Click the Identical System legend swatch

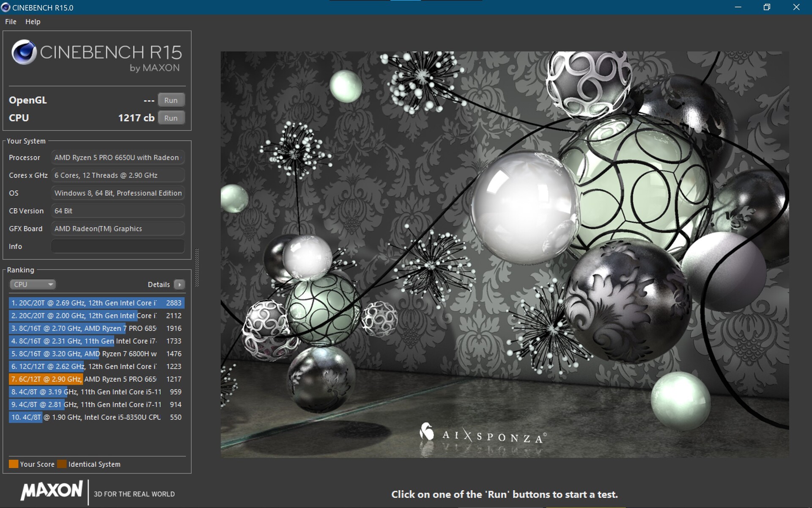pyautogui.click(x=62, y=464)
